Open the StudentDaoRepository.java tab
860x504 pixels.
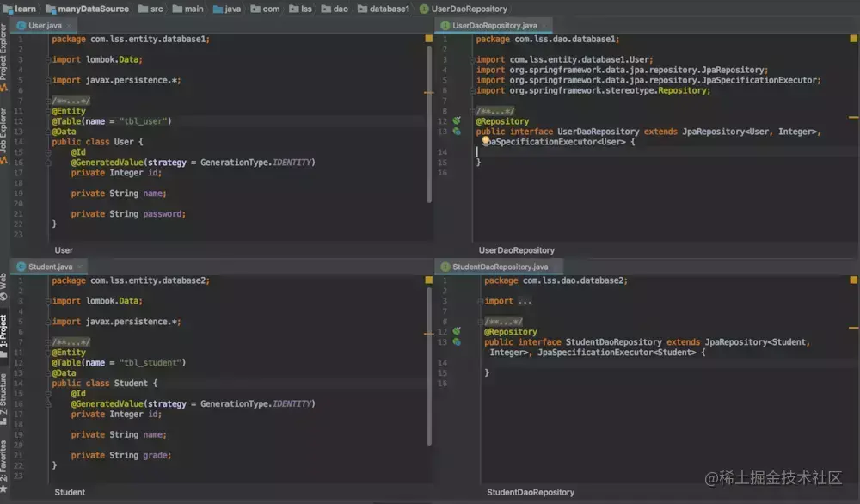[x=500, y=267]
